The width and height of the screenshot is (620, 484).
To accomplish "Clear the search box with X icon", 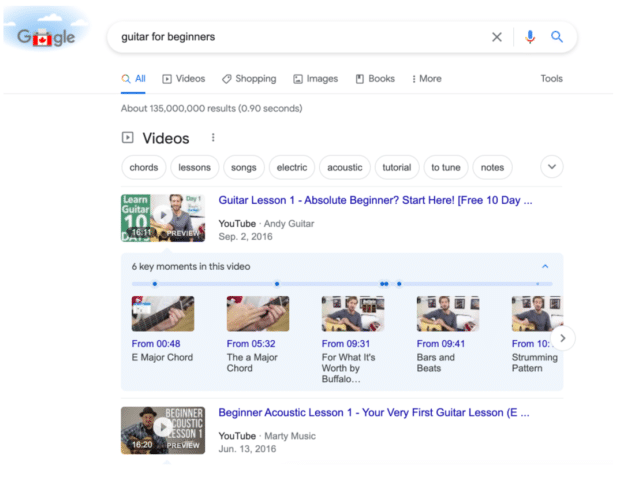I will point(497,37).
